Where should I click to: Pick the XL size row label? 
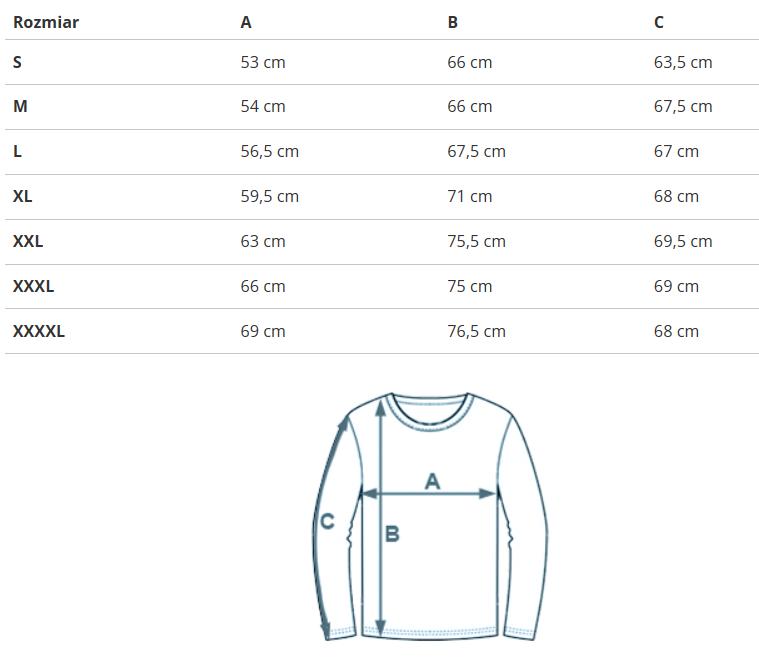23,196
